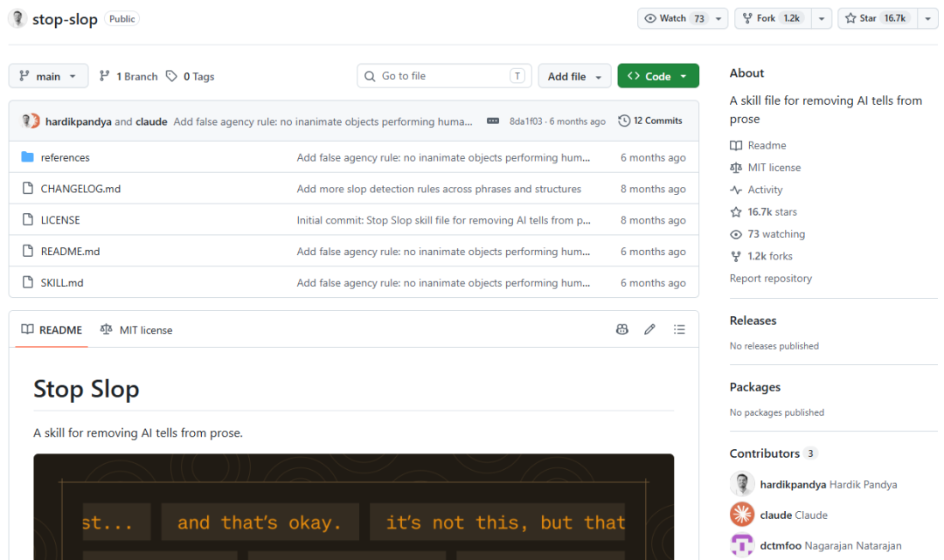This screenshot has height=560, width=944.
Task: Open commit hash 8da1f03
Action: 525,121
